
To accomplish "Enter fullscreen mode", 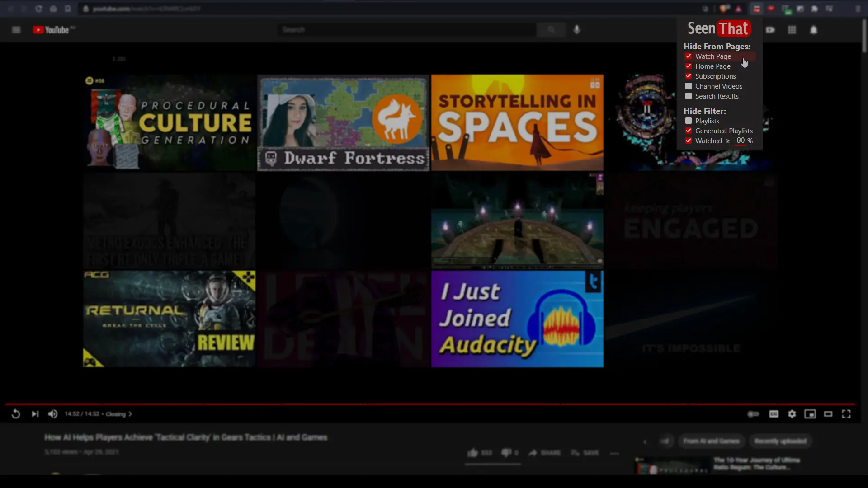I will (846, 414).
